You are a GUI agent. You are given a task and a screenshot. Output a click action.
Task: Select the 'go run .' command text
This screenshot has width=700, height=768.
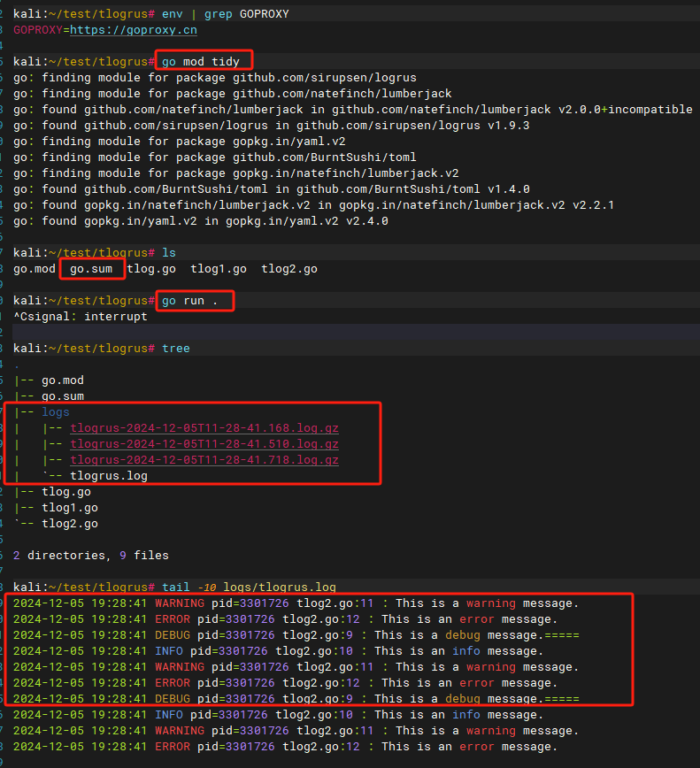coord(189,301)
